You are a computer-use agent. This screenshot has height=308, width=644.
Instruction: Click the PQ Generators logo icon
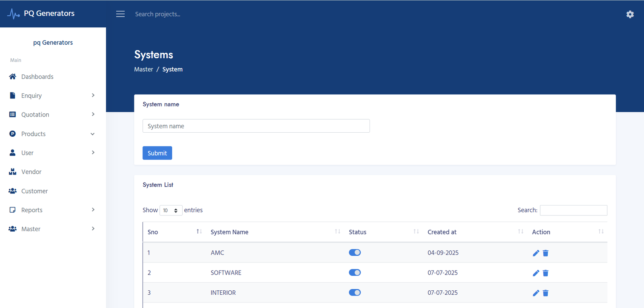(x=14, y=14)
